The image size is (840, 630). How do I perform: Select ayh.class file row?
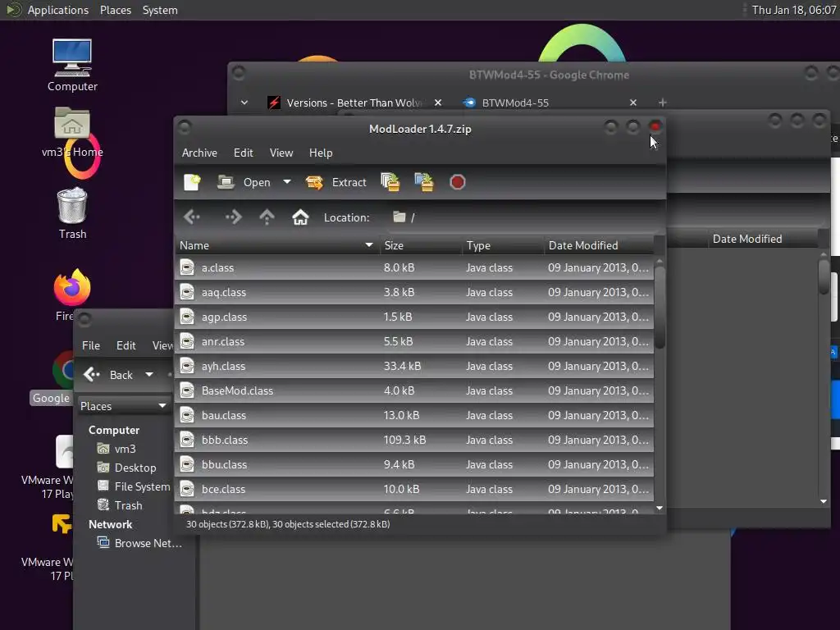click(413, 366)
